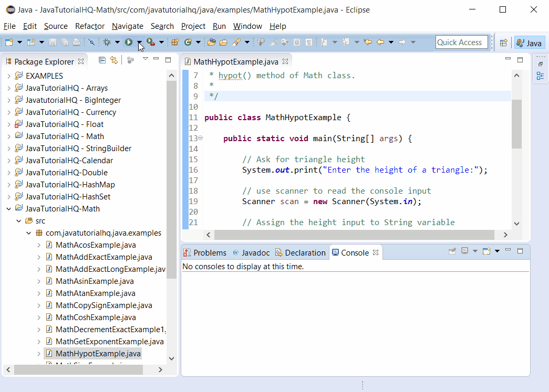Click the New wizard toolbar icon
The height and width of the screenshot is (392, 549).
[9, 43]
